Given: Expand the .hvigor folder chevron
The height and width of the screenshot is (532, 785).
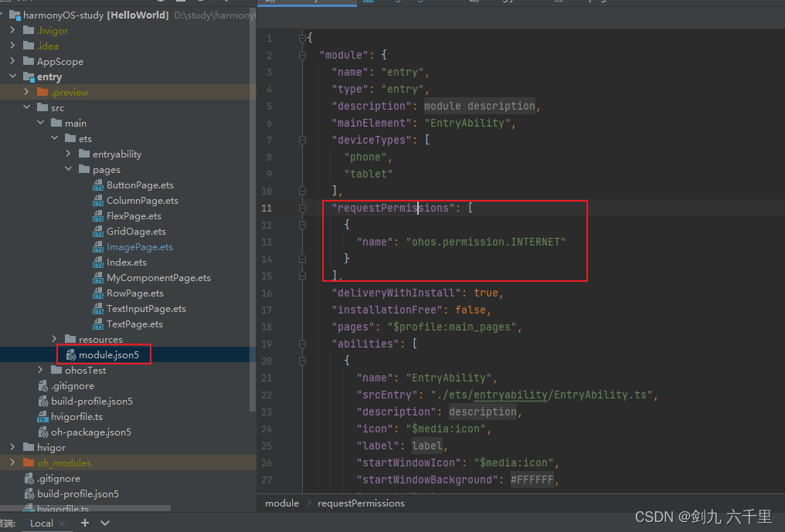Looking at the screenshot, I should click(x=12, y=31).
